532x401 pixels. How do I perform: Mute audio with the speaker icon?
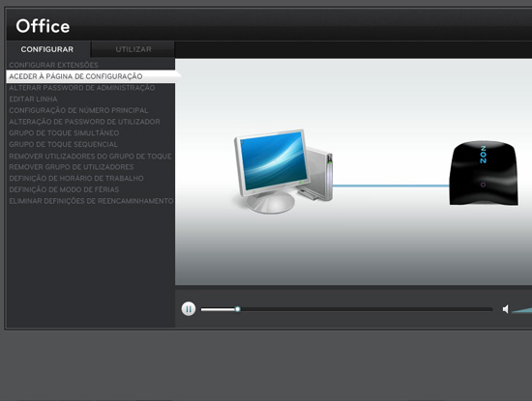505,309
